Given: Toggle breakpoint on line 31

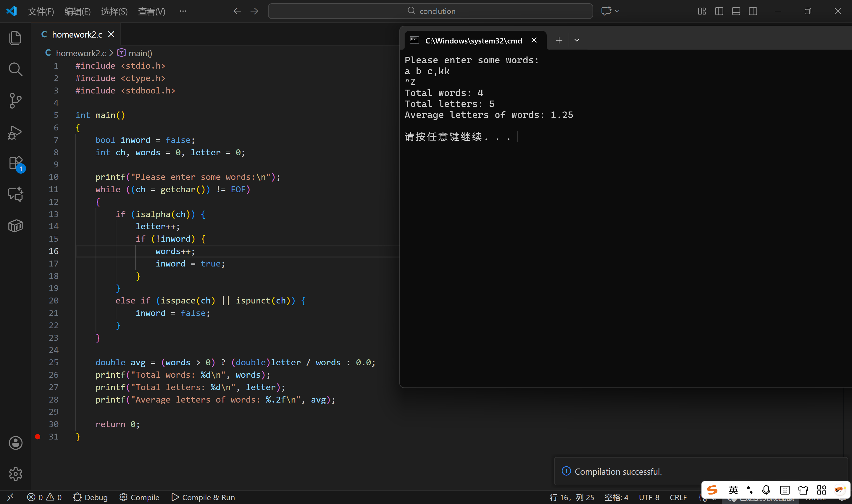Looking at the screenshot, I should tap(38, 437).
